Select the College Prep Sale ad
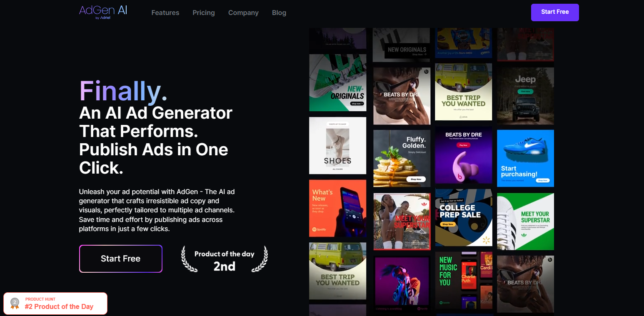 pyautogui.click(x=464, y=218)
